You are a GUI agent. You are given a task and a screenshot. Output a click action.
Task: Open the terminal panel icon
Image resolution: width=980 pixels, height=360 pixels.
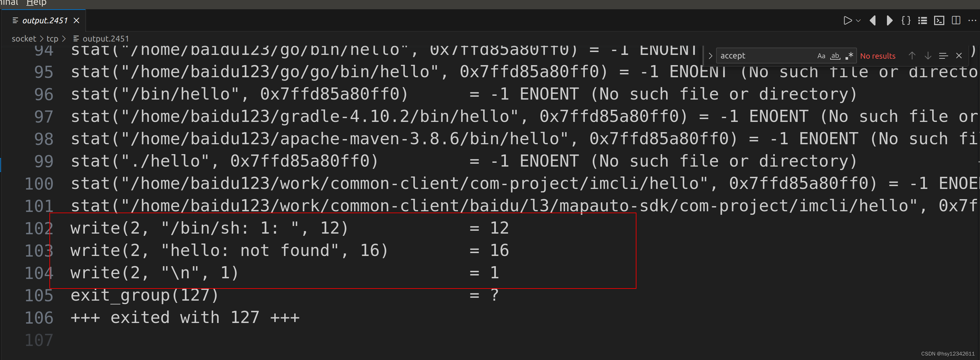pos(939,20)
